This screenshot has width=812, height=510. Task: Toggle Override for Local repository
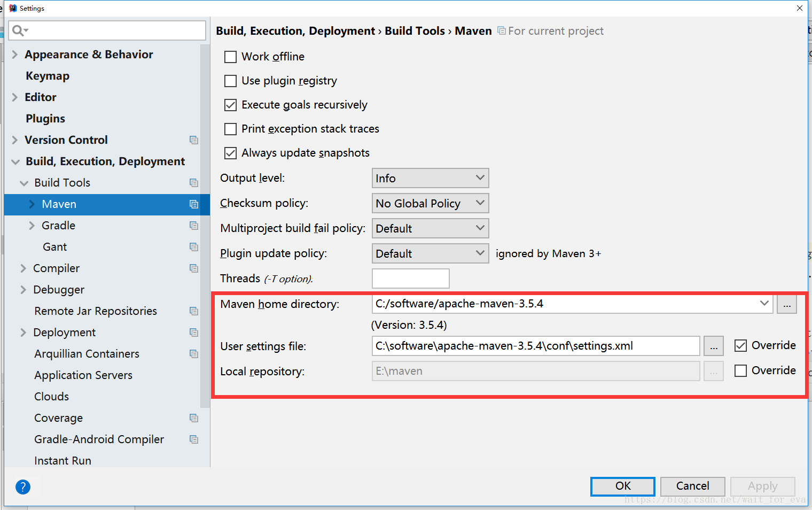point(740,370)
